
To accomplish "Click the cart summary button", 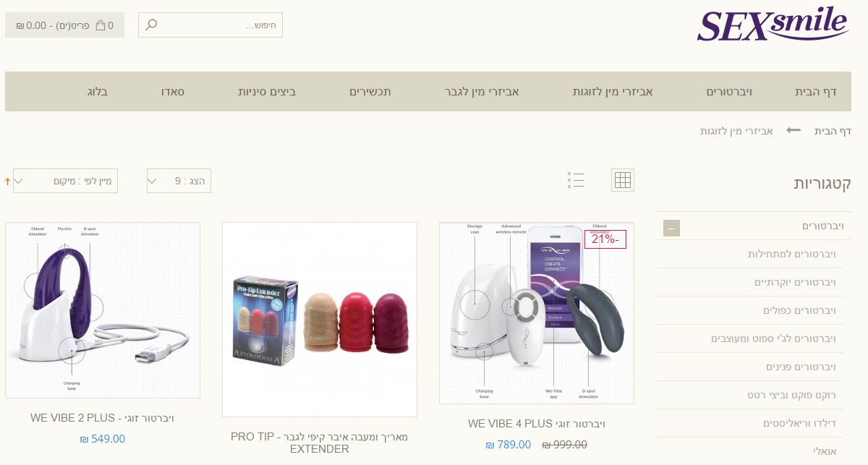I will [x=64, y=25].
